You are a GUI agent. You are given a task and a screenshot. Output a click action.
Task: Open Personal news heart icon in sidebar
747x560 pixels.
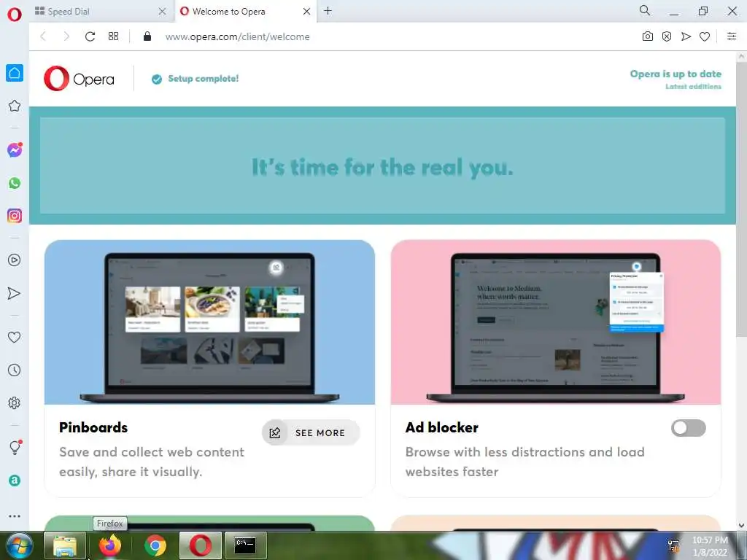(x=15, y=337)
